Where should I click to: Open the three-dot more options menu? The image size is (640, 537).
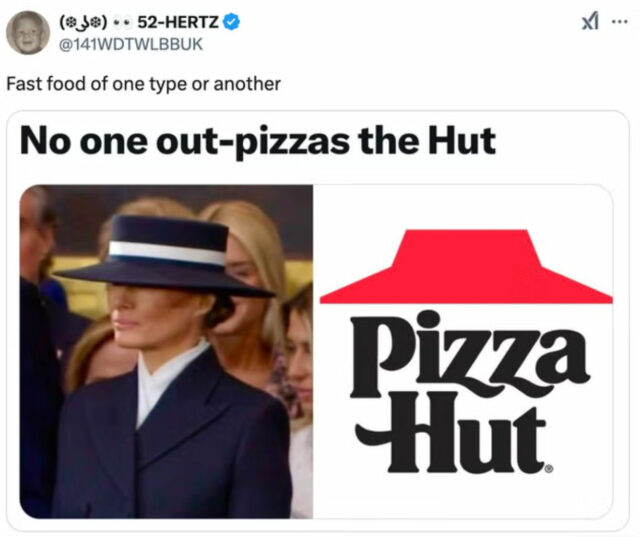(619, 22)
